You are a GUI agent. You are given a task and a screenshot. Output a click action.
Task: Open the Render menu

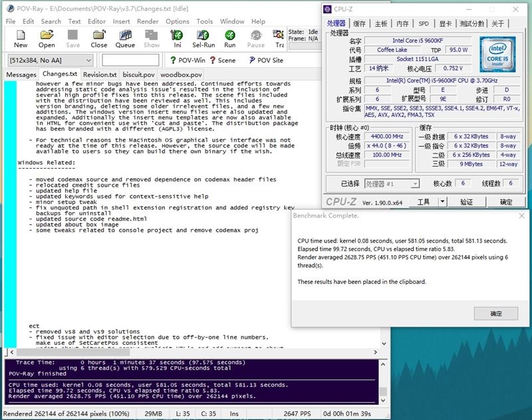(148, 21)
